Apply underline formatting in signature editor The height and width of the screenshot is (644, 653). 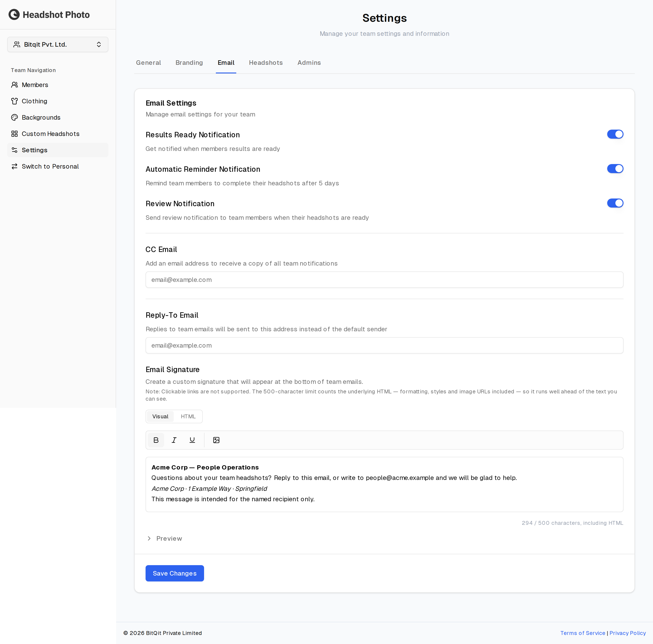pos(192,440)
